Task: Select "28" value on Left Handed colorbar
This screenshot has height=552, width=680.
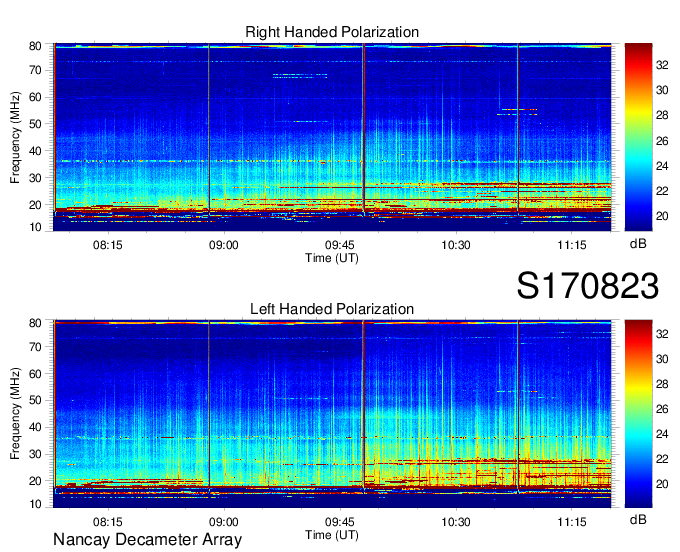Action: click(x=662, y=384)
